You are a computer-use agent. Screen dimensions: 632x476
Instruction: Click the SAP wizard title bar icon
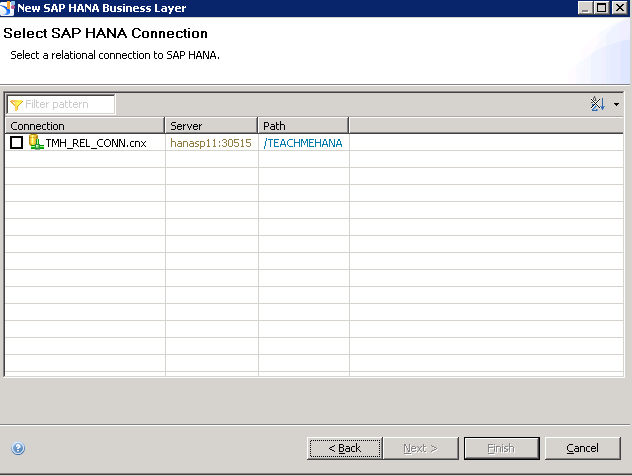(8, 8)
